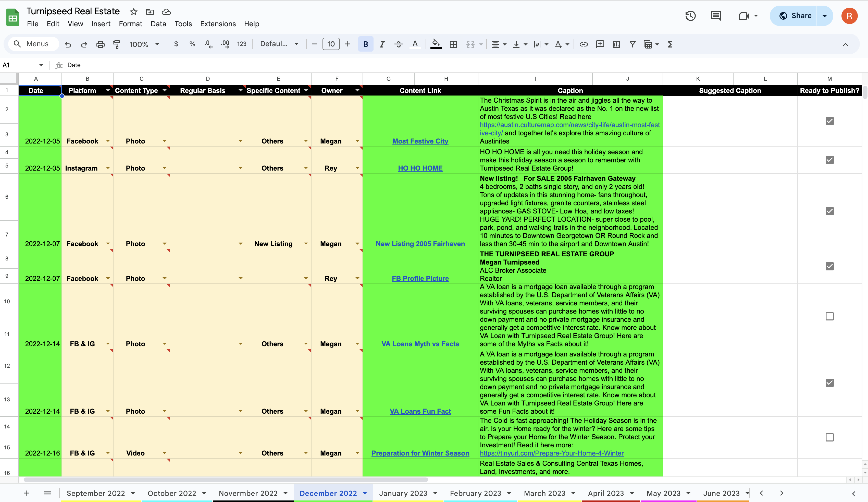
Task: Uncheck Ready to Publish for FB Profile Picture
Action: click(x=830, y=266)
